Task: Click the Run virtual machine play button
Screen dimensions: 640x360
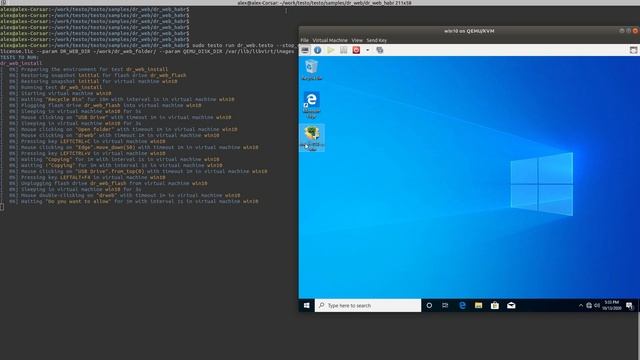Action: pyautogui.click(x=331, y=50)
